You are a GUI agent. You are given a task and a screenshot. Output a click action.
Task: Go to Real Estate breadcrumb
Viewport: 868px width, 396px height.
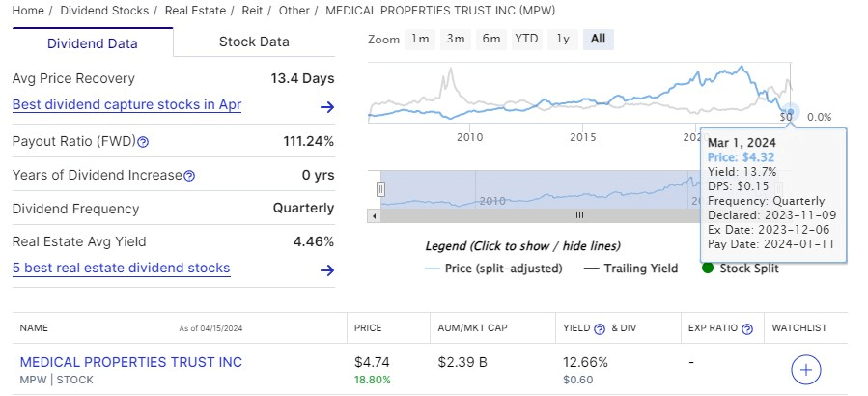pos(195,11)
